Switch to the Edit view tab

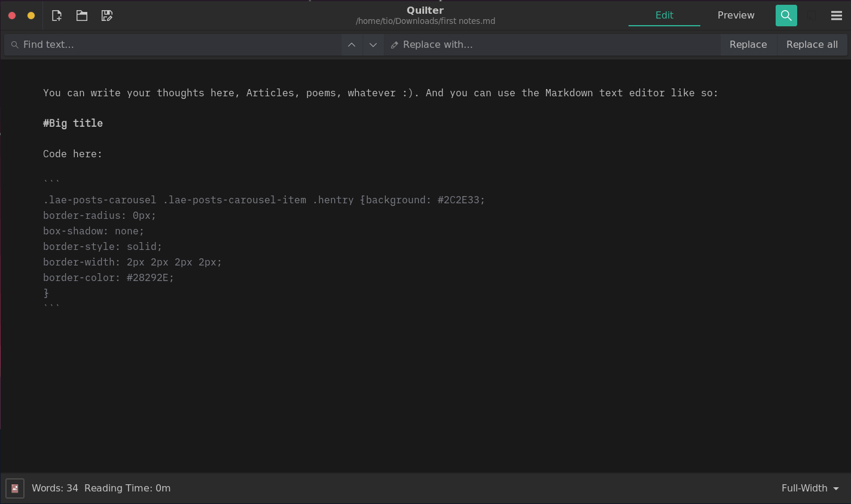tap(664, 16)
